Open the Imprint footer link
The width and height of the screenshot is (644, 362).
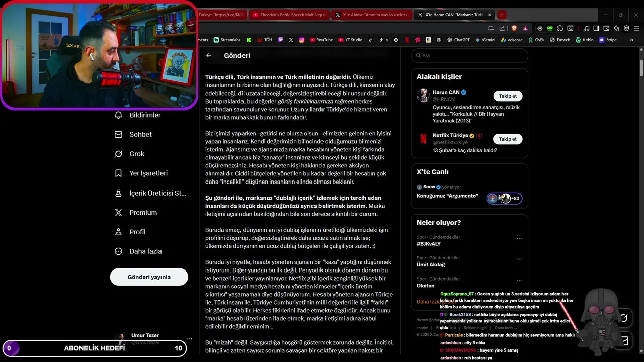point(422,328)
